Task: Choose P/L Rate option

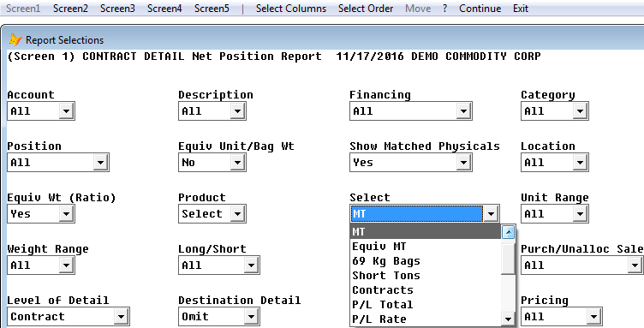Action: [x=426, y=319]
